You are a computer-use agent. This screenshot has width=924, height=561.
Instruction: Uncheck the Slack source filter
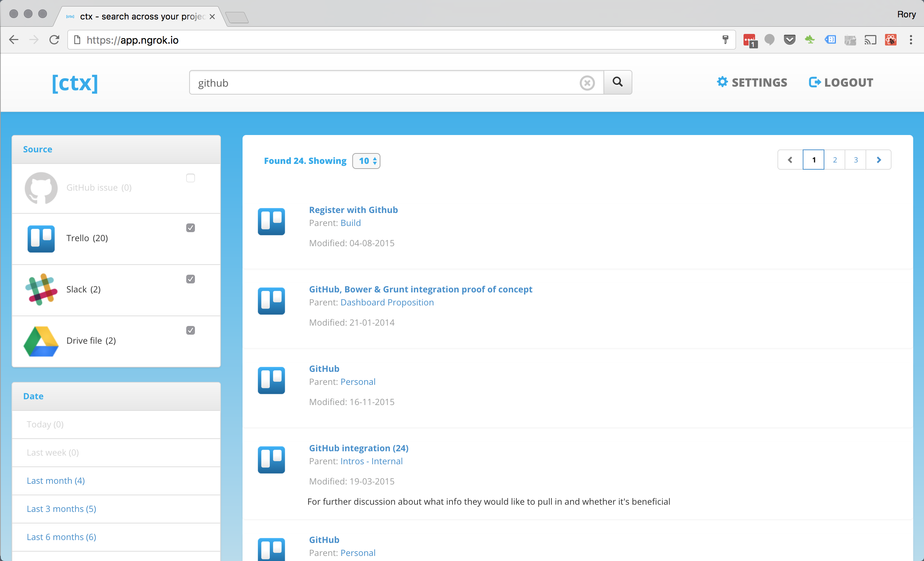pyautogui.click(x=191, y=279)
